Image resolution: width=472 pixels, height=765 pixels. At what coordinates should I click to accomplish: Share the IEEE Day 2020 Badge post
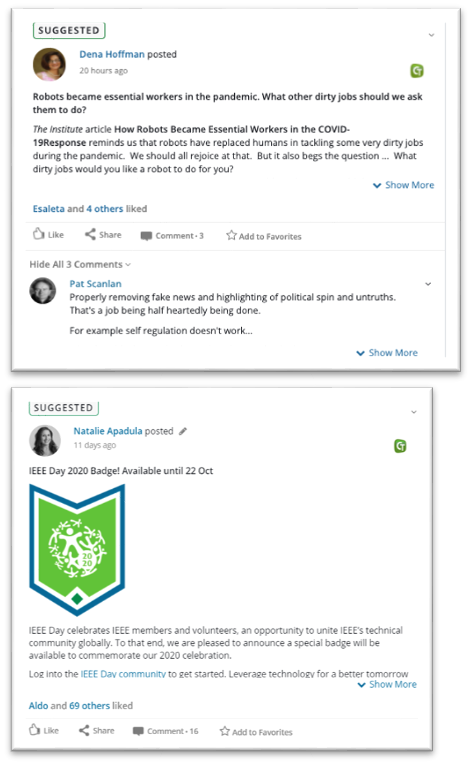tap(97, 730)
